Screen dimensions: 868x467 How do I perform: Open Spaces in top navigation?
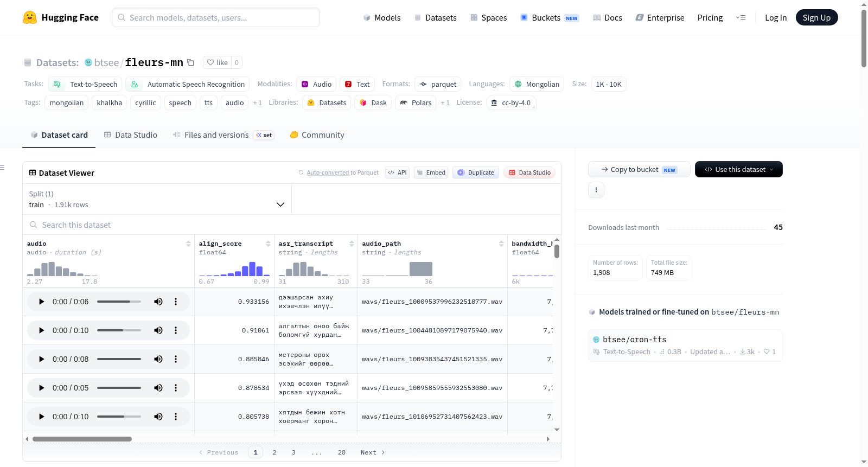(x=488, y=17)
